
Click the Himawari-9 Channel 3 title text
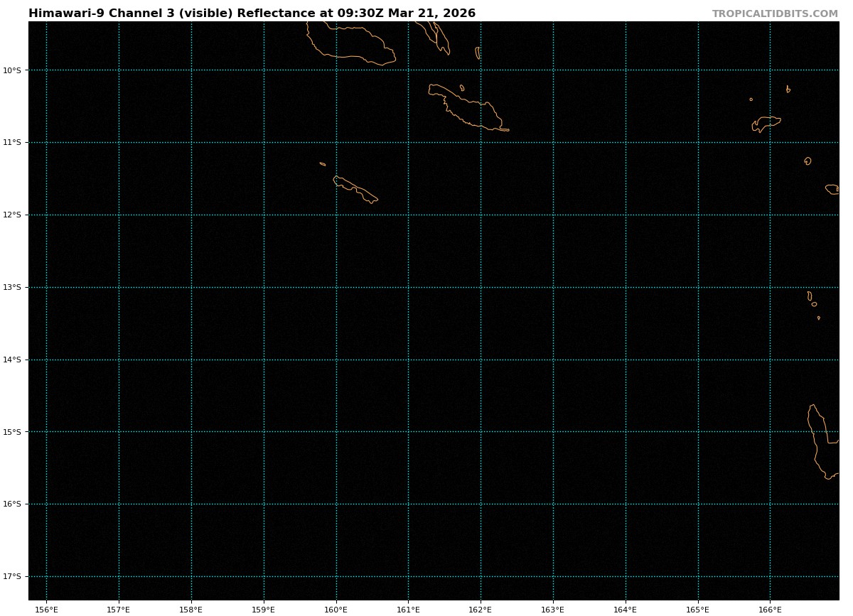(x=252, y=13)
